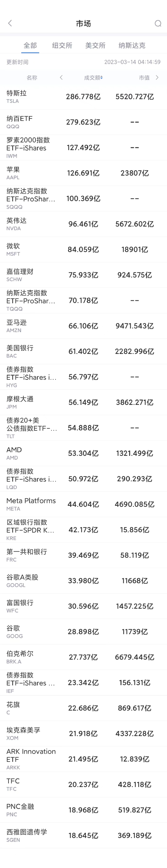The width and height of the screenshot is (167, 868).
Task: Open 特斯拉 TSLA stock row
Action: (83, 97)
